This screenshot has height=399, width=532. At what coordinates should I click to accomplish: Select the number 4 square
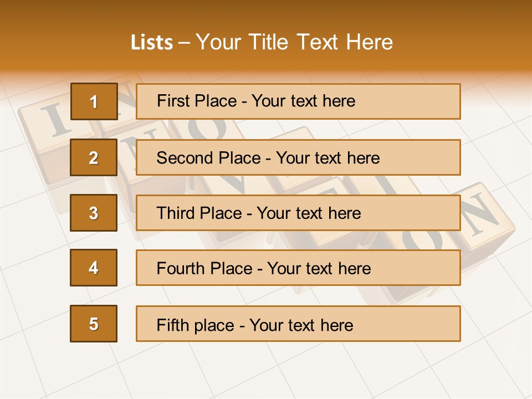pyautogui.click(x=94, y=268)
